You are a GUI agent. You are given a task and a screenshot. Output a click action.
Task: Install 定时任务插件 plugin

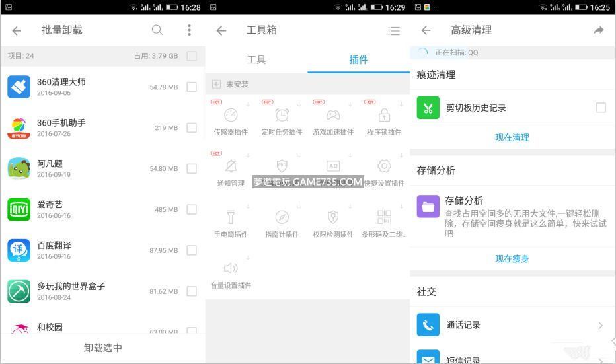coord(282,120)
